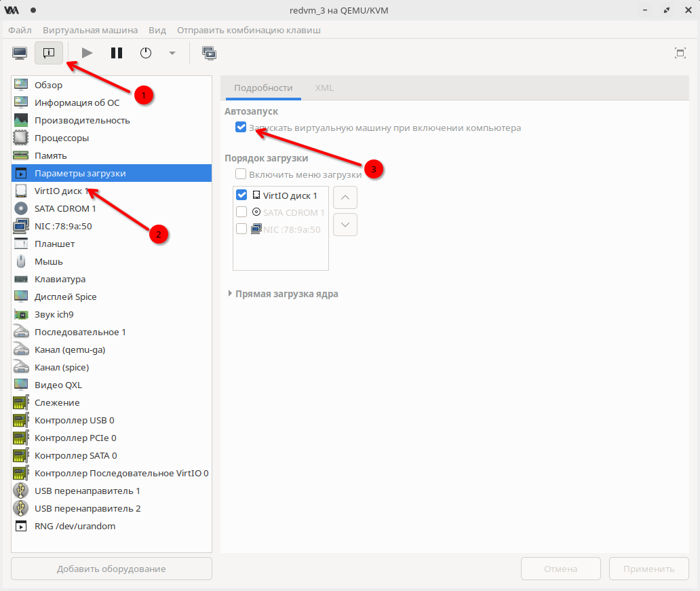Open the snapshots manager icon

pyautogui.click(x=209, y=53)
